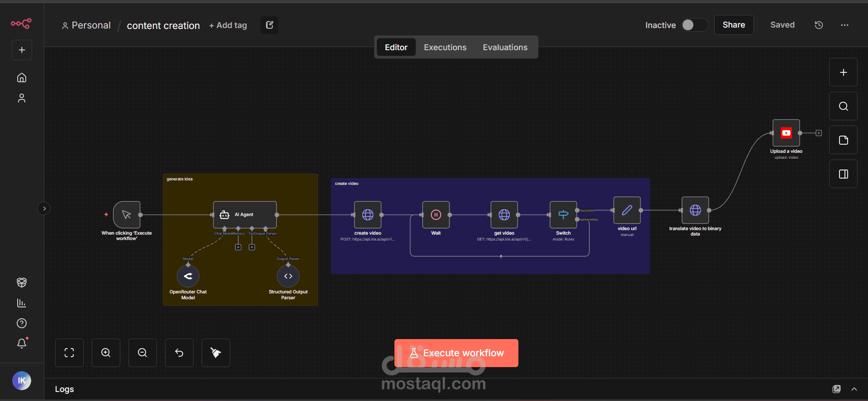
Task: Click the reset zoom arrow button
Action: click(x=179, y=353)
